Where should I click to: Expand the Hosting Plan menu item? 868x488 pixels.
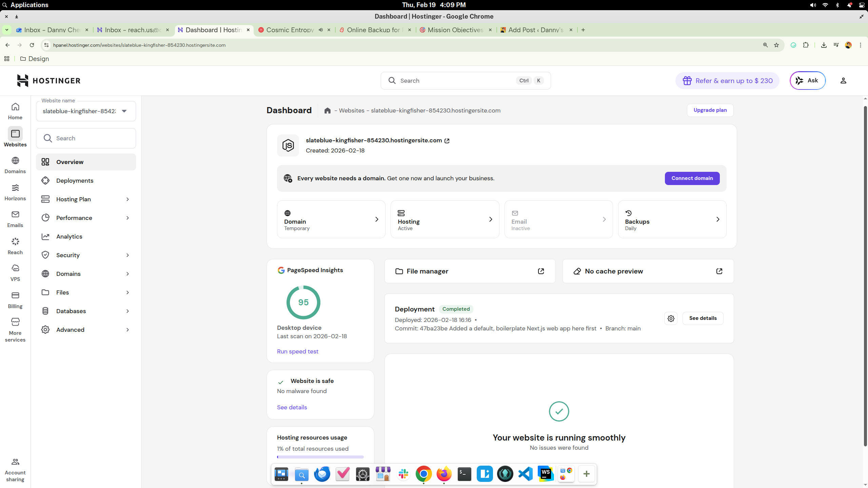pos(85,199)
